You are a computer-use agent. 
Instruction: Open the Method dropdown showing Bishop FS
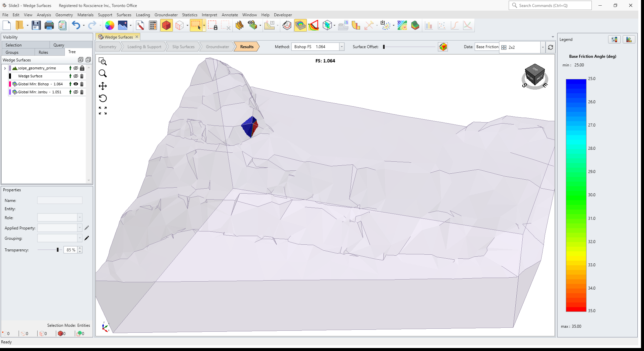(341, 46)
